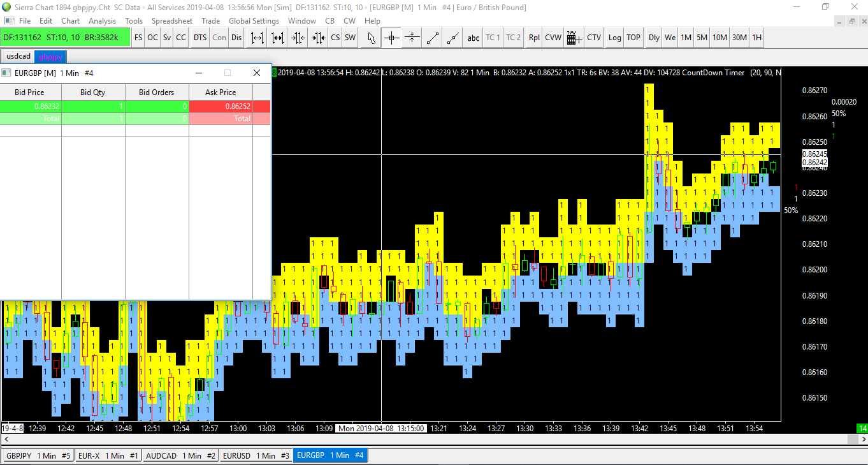Switch to the usdcad chartbook tab
Viewport: 868px width, 465px height.
(18, 56)
